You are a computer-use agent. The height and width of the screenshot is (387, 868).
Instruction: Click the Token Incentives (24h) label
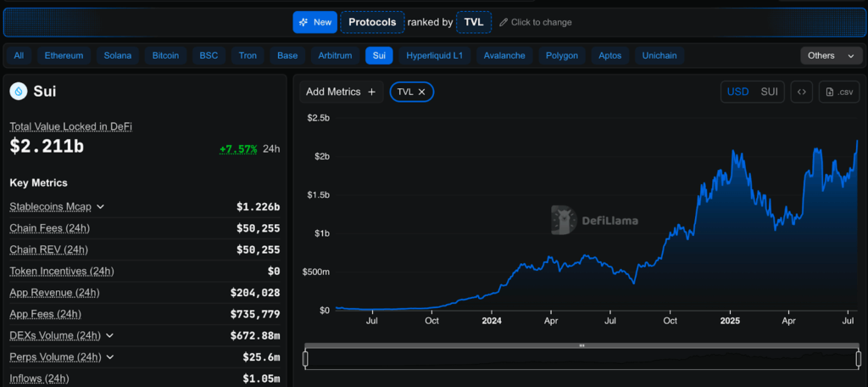[x=62, y=271]
